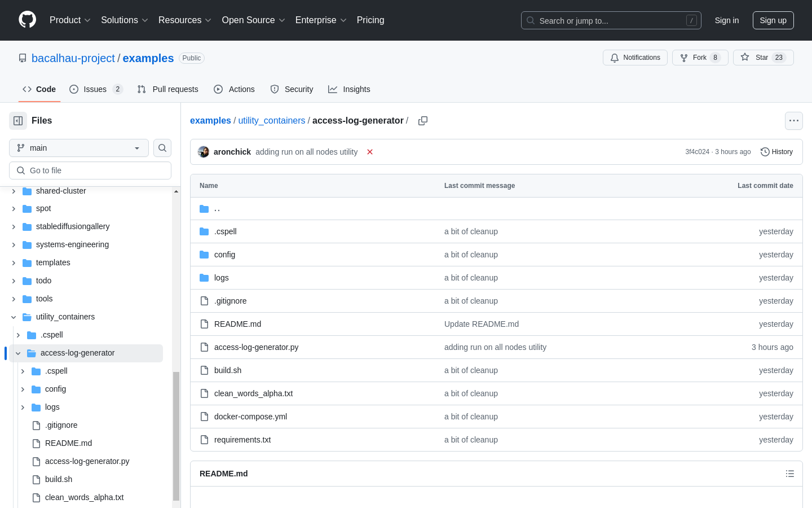Open the more options ellipsis menu
Viewport: 812px width, 508px height.
pos(794,121)
